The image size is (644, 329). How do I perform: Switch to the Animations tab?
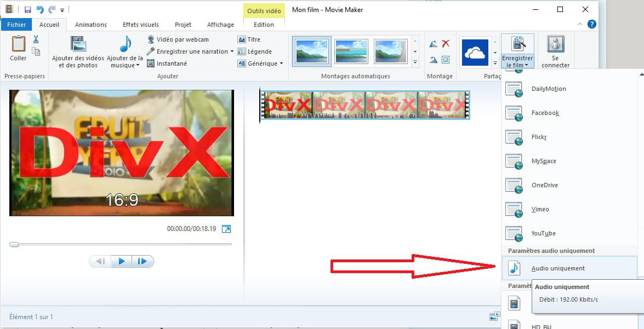[x=91, y=25]
